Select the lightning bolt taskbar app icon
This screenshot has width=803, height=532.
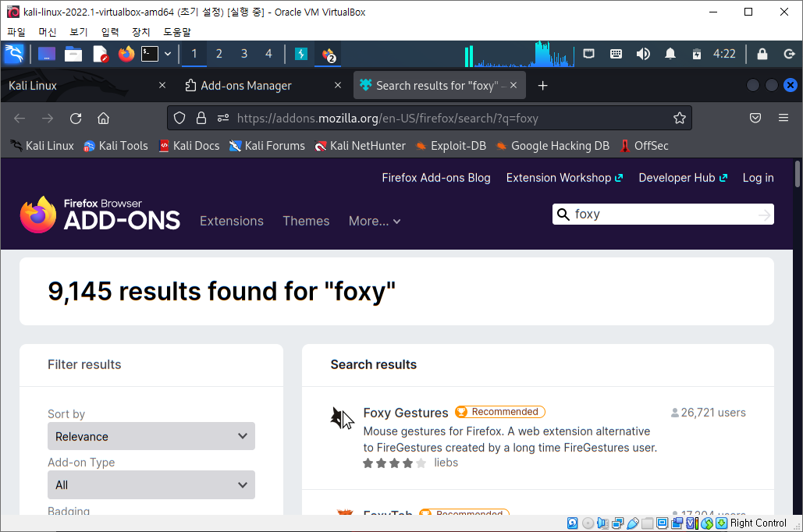pyautogui.click(x=301, y=54)
